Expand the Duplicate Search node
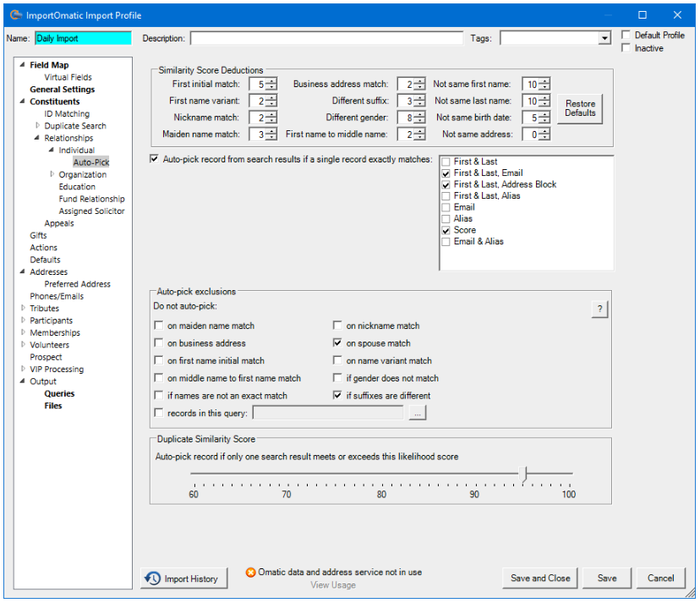The image size is (700, 603). coord(37,125)
